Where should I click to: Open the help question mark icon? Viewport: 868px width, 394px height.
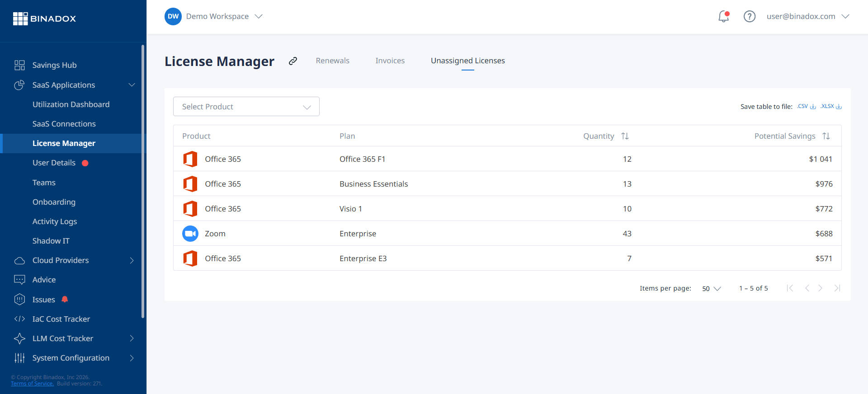pyautogui.click(x=750, y=16)
